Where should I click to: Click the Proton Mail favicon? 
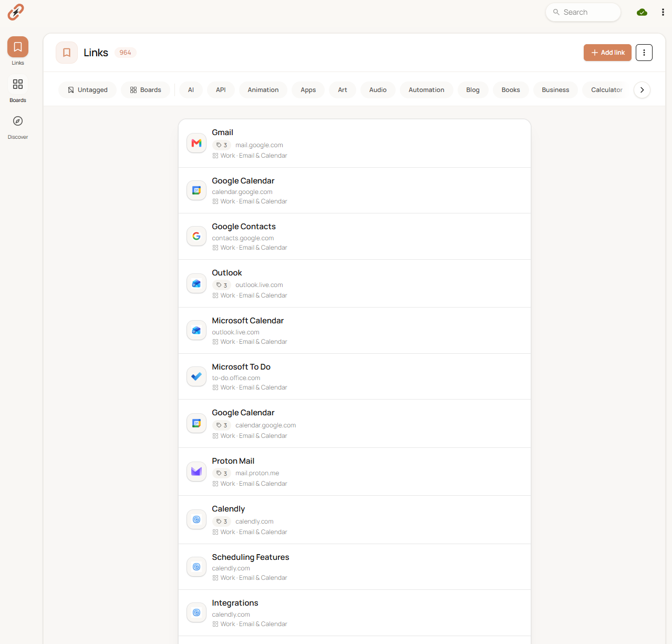click(197, 472)
